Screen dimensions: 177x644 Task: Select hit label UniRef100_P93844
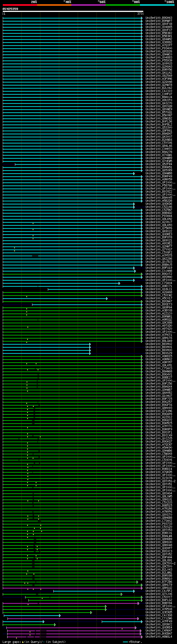pos(159,216)
